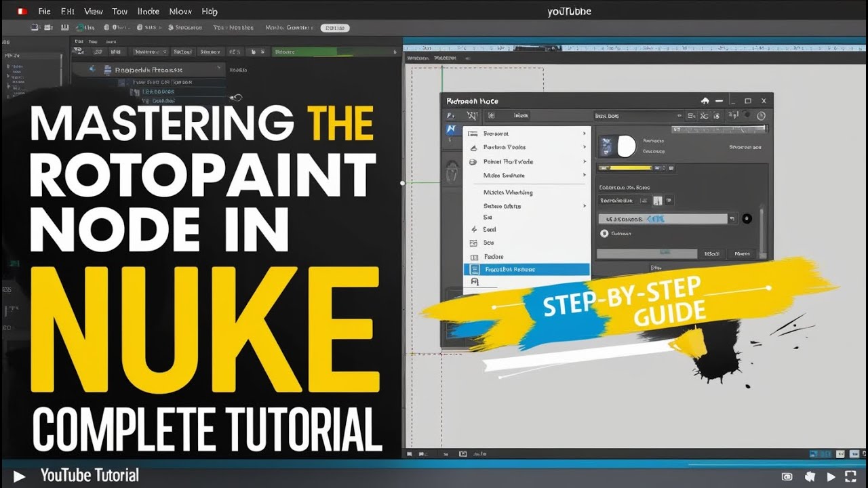Image resolution: width=868 pixels, height=488 pixels.
Task: Click the small play icon at bottom right
Action: 831,477
